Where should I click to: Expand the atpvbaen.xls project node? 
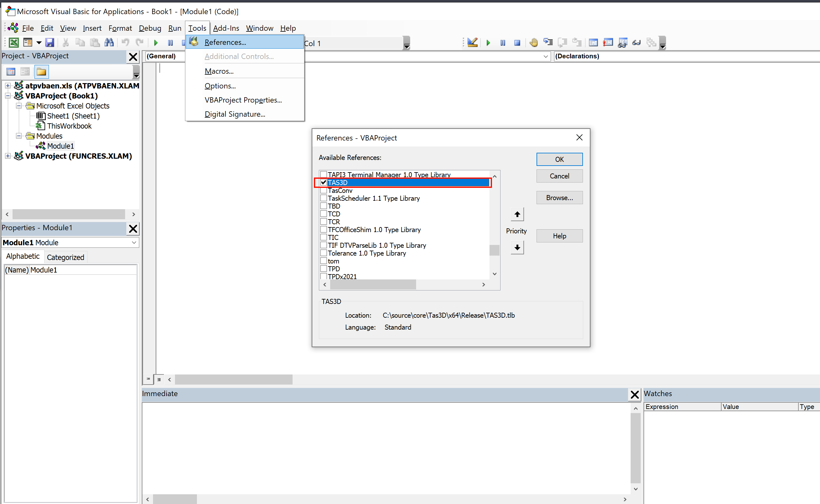point(8,86)
